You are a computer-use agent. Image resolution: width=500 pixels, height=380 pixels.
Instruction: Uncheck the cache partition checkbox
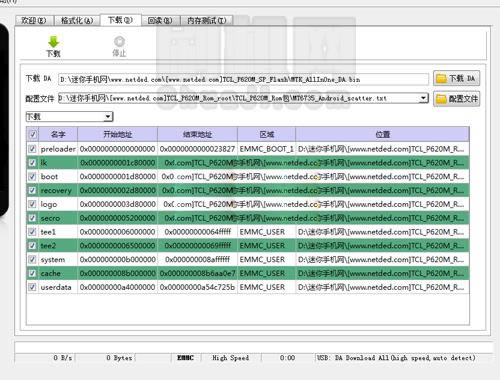pyautogui.click(x=32, y=273)
